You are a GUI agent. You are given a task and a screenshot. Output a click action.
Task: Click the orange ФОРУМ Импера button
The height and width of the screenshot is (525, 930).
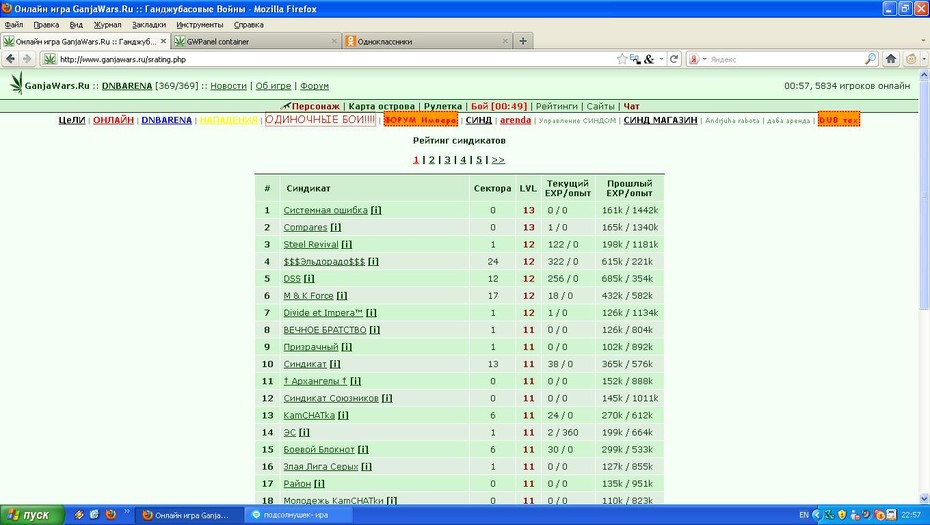pyautogui.click(x=421, y=119)
